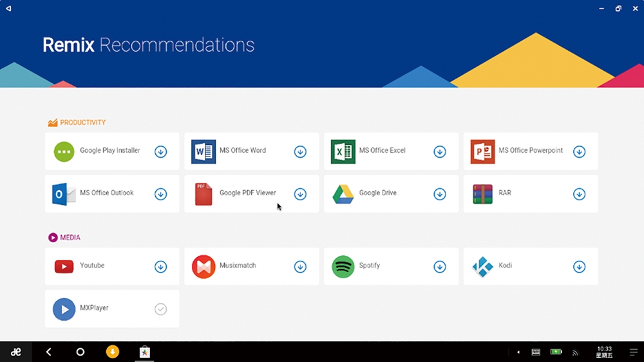644x362 pixels.
Task: Download Kodi via arrow button
Action: tap(580, 267)
